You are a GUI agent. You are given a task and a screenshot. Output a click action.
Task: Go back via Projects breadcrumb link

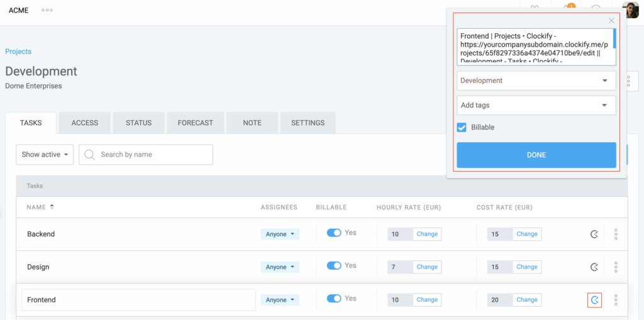point(18,52)
